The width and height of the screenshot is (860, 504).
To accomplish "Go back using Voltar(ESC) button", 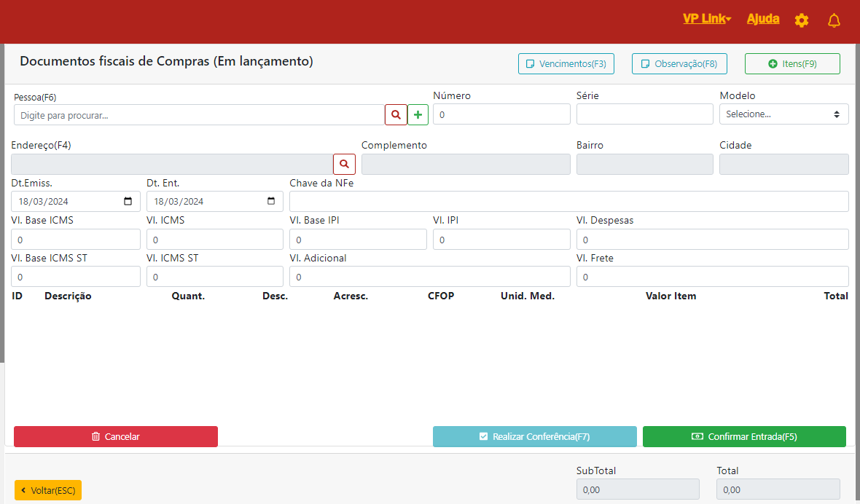I will (x=48, y=491).
